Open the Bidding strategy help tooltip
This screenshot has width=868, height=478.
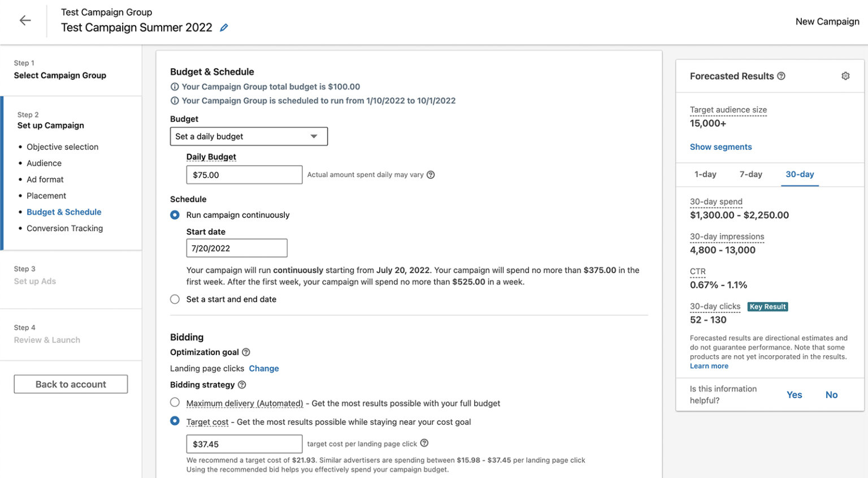[x=242, y=385]
